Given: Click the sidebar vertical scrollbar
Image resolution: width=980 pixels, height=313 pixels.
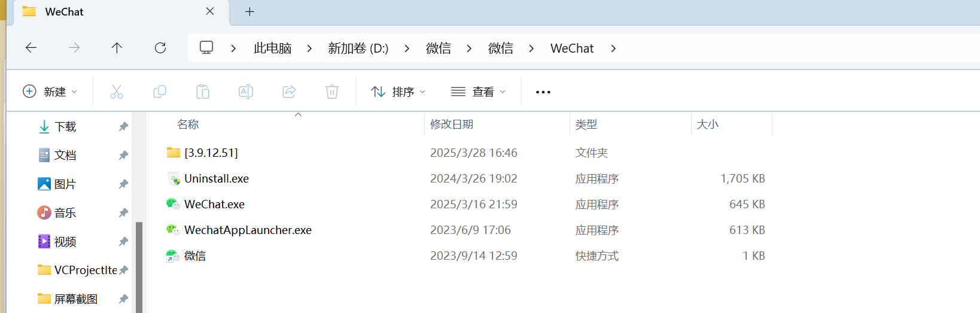Looking at the screenshot, I should (x=139, y=267).
